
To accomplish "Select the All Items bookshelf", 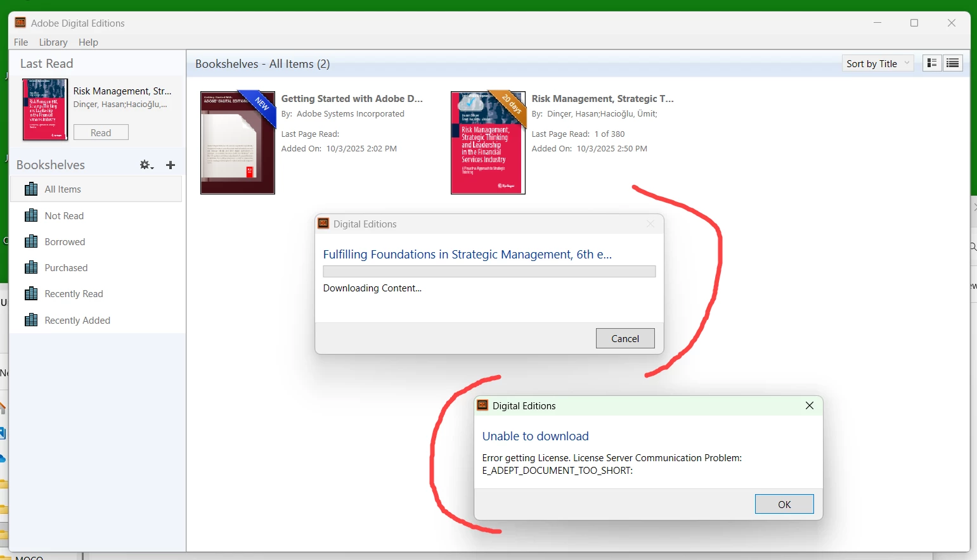I will 96,189.
